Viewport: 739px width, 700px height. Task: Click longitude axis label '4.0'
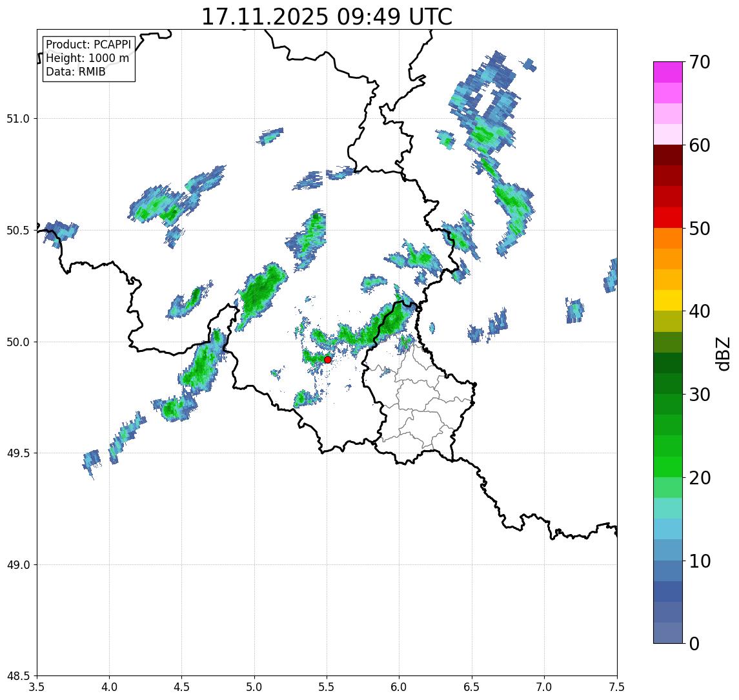(109, 687)
